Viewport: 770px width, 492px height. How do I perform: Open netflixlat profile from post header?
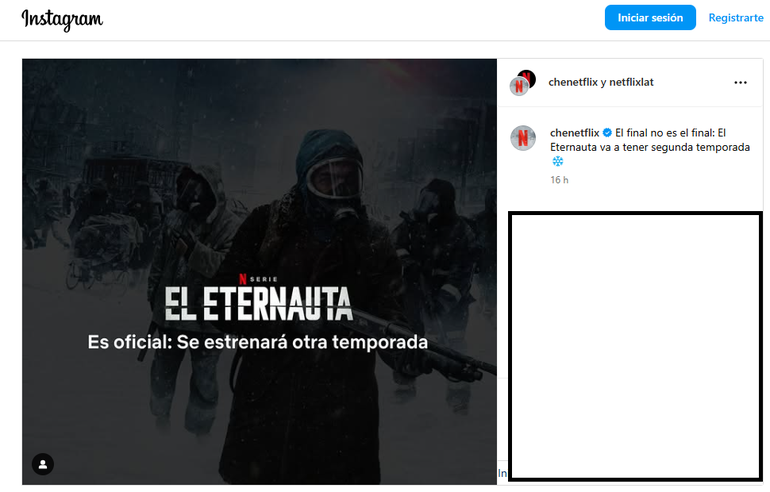click(631, 82)
